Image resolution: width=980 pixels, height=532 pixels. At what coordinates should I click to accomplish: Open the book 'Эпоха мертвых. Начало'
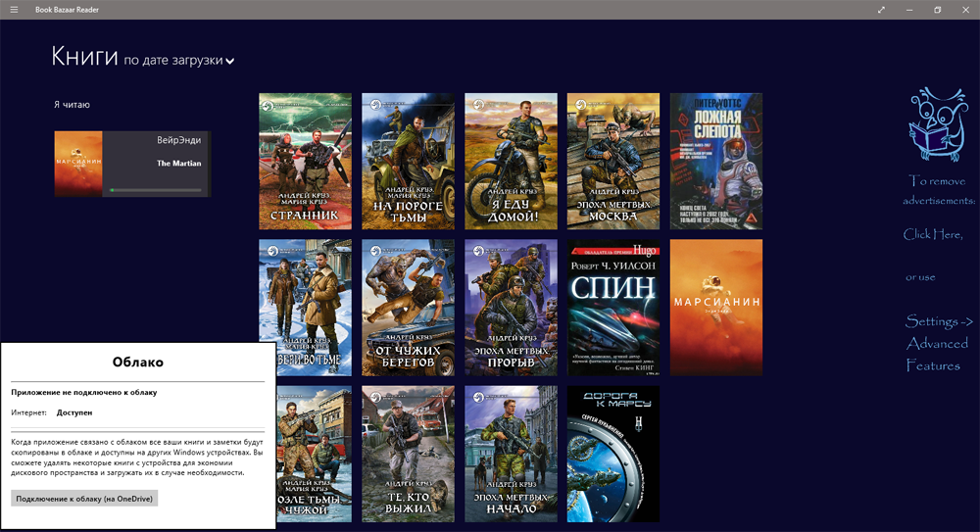[511, 454]
